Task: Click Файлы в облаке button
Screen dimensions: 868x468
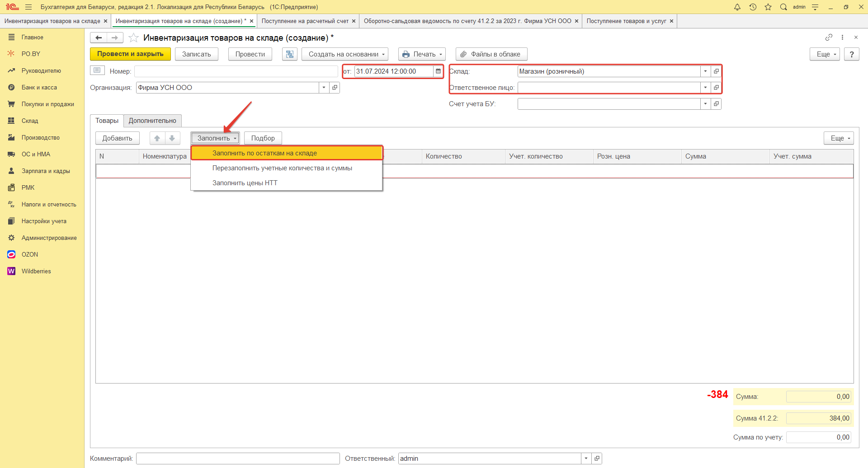Action: tap(491, 54)
